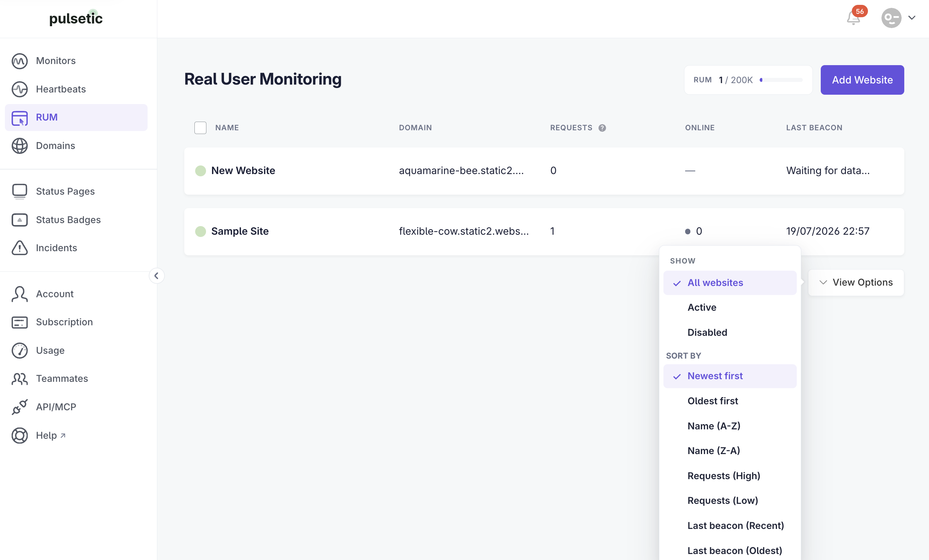Click the RUM usage progress bar

pos(781,80)
